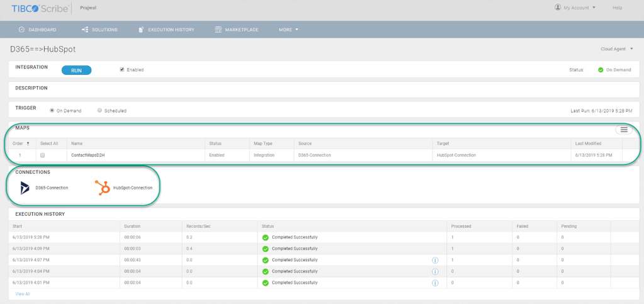Open the More menu dropdown
This screenshot has width=644, height=304.
288,30
